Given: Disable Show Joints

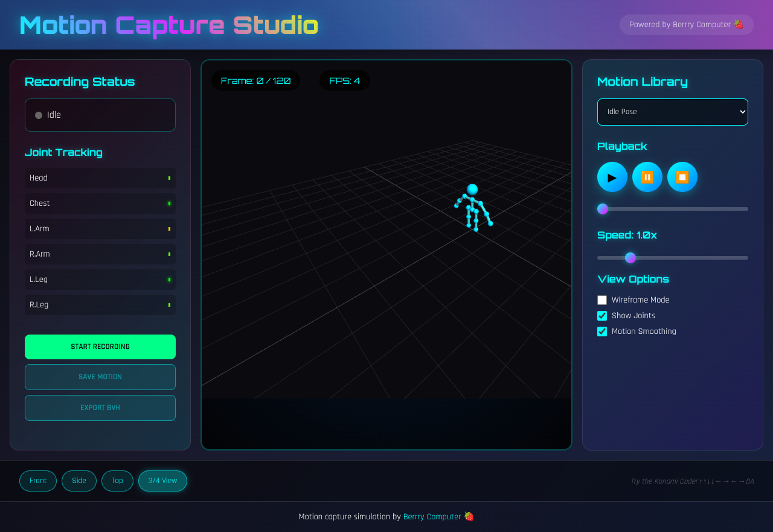Looking at the screenshot, I should coord(601,315).
